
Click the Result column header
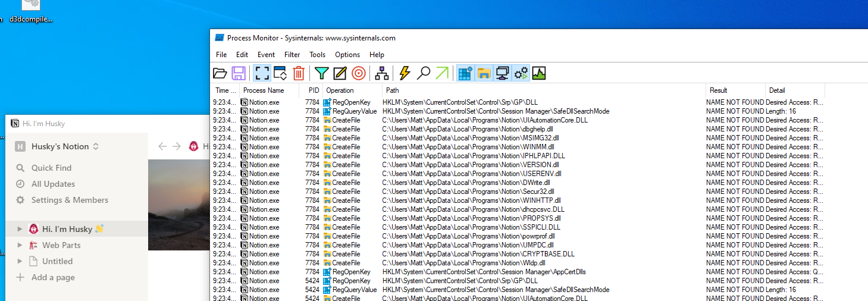tap(735, 90)
